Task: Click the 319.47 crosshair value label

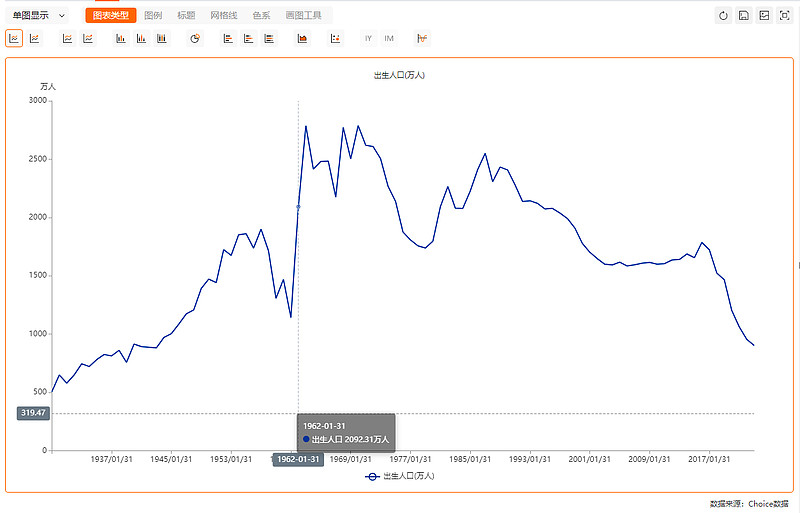Action: coord(33,413)
